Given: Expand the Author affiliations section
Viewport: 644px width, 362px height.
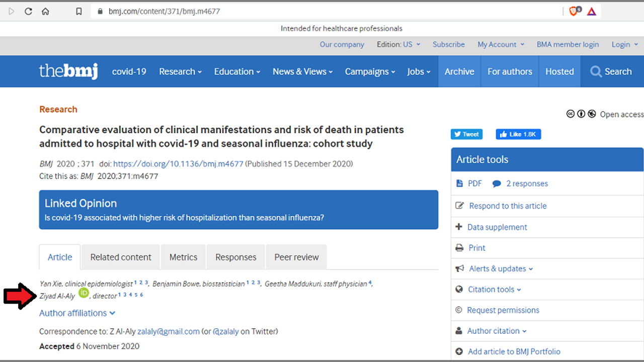Looking at the screenshot, I should [x=77, y=313].
